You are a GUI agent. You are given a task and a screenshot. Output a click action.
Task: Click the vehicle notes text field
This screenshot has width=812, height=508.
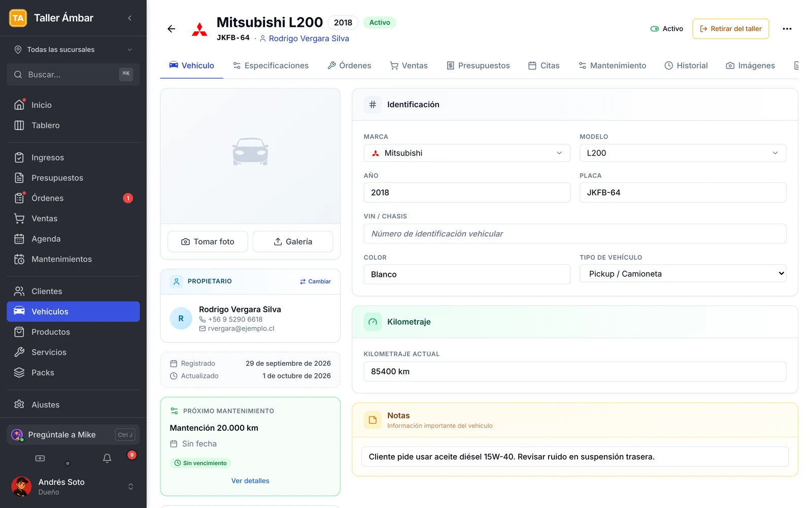575,457
